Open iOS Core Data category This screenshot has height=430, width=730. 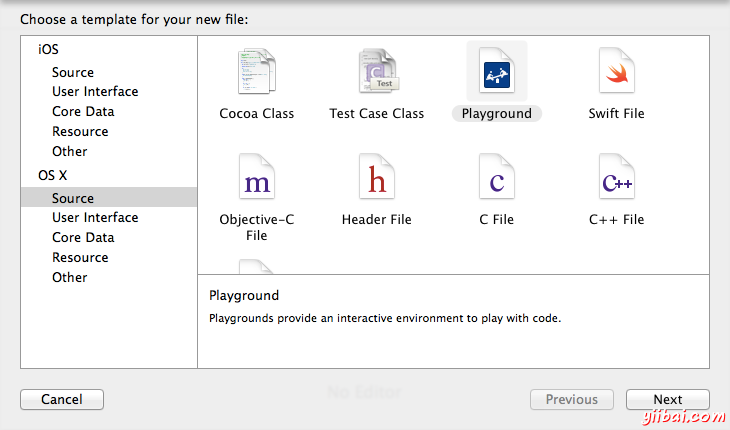pyautogui.click(x=83, y=112)
